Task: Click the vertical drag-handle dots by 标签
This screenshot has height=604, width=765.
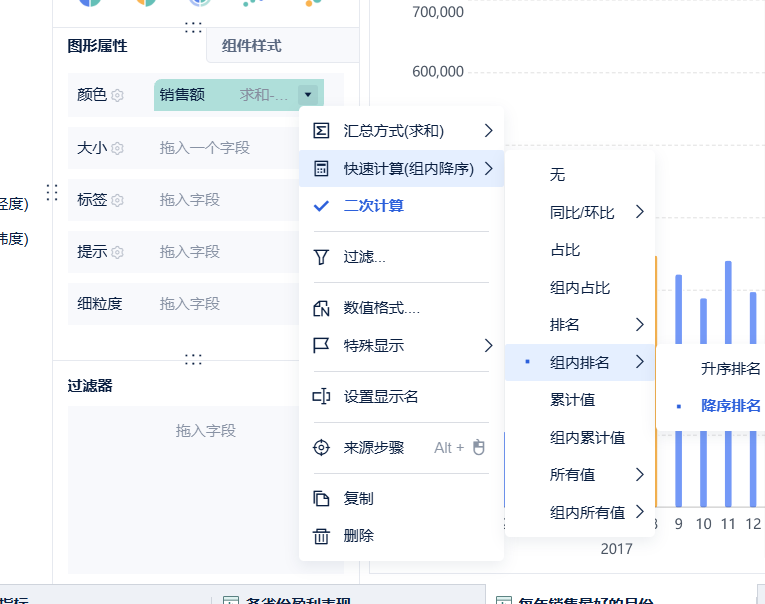Action: [52, 193]
